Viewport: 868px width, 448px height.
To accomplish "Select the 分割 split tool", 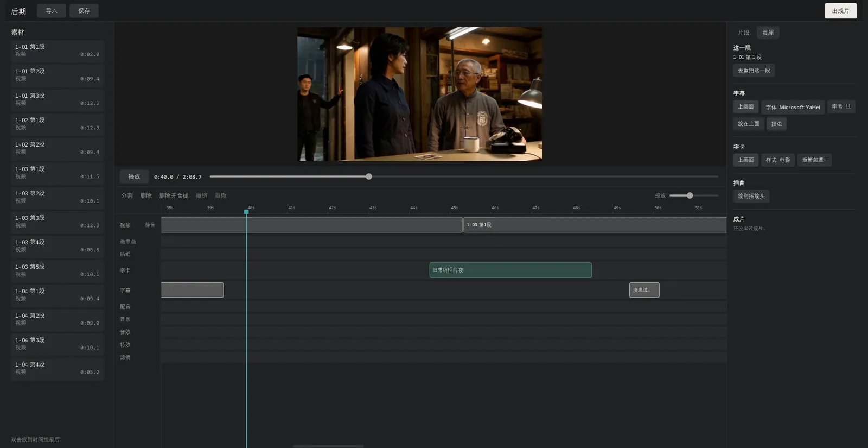I will pyautogui.click(x=127, y=195).
